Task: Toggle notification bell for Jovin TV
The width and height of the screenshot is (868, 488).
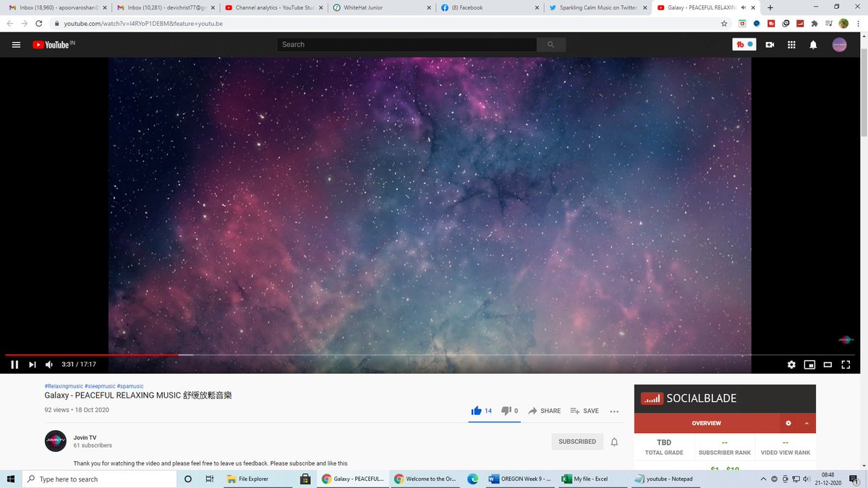Action: click(x=614, y=442)
